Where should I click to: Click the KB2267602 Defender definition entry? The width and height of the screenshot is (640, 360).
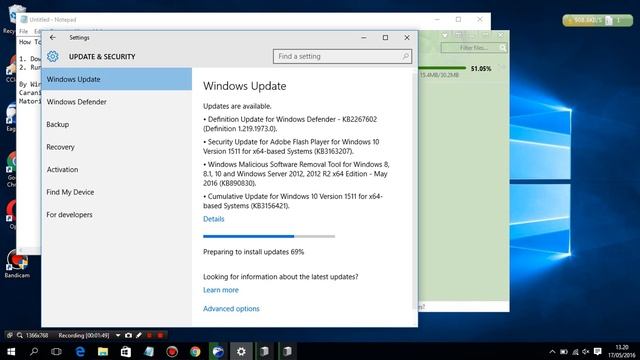[290, 124]
